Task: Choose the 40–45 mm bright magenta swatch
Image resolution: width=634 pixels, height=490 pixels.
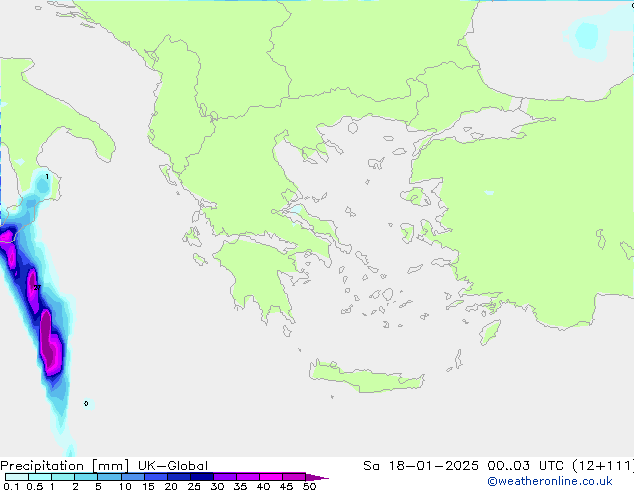Action: 271,477
